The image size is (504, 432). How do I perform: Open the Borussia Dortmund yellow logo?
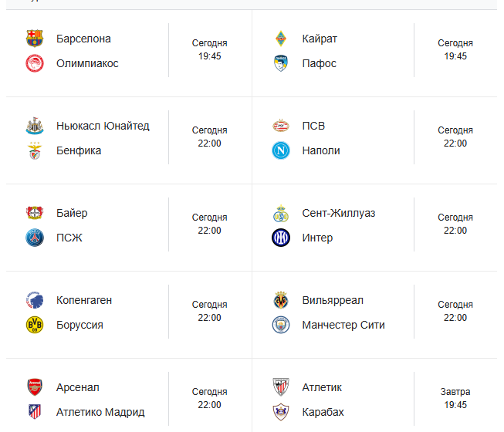click(x=35, y=325)
